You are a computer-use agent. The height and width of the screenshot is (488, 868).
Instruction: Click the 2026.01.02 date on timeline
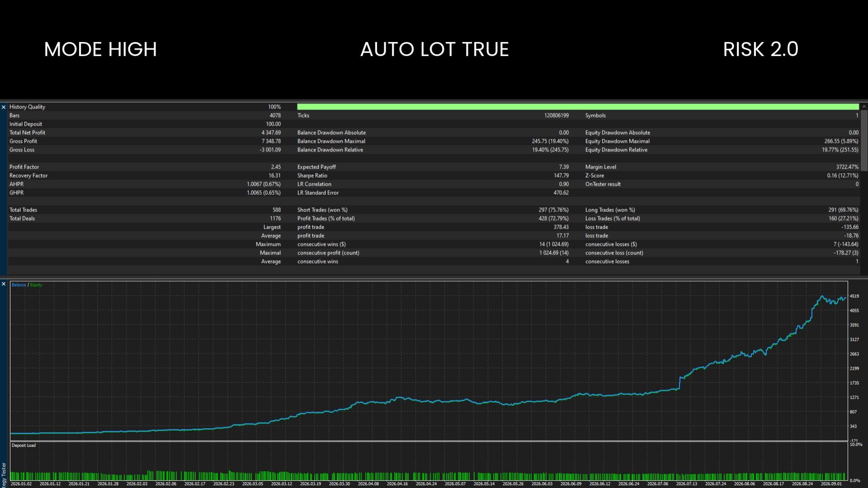[21, 483]
